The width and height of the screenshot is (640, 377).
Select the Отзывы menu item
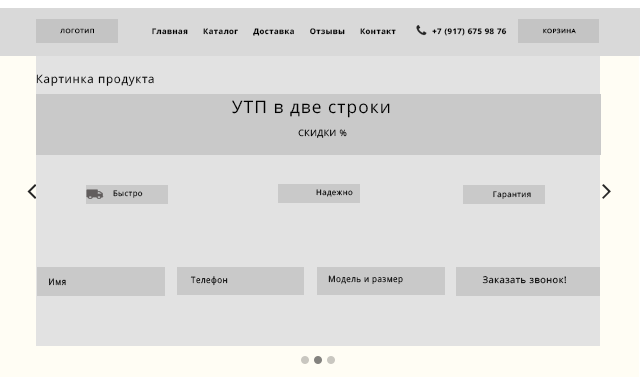point(327,31)
